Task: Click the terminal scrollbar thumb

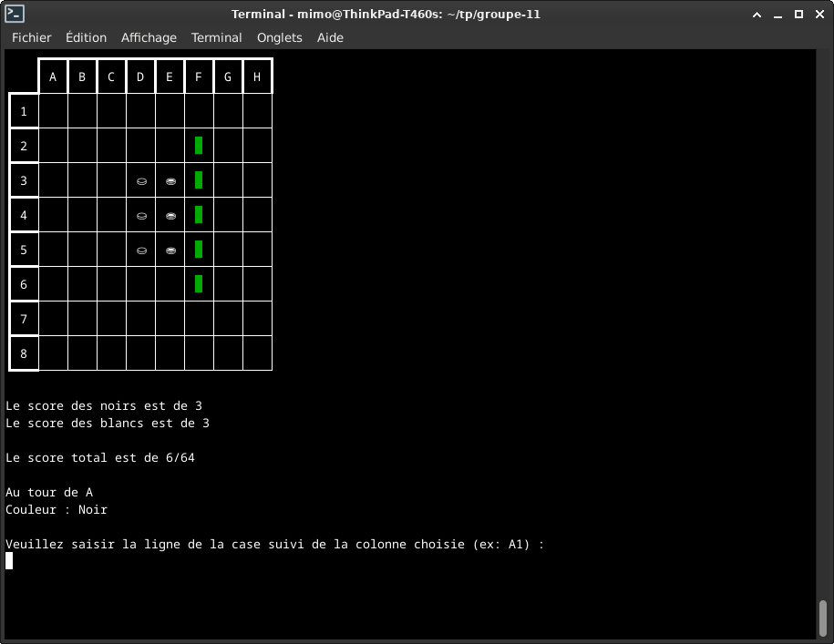Action: coord(823,619)
